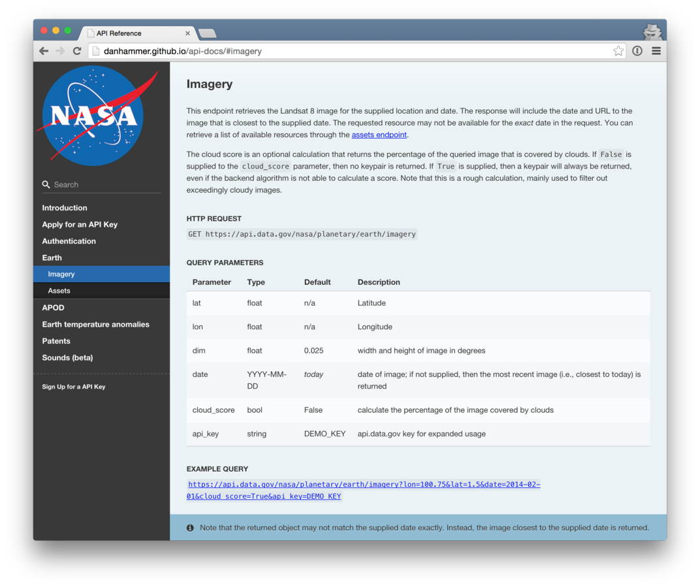Click the lat parameter cell
This screenshot has width=700, height=588.
pos(197,302)
